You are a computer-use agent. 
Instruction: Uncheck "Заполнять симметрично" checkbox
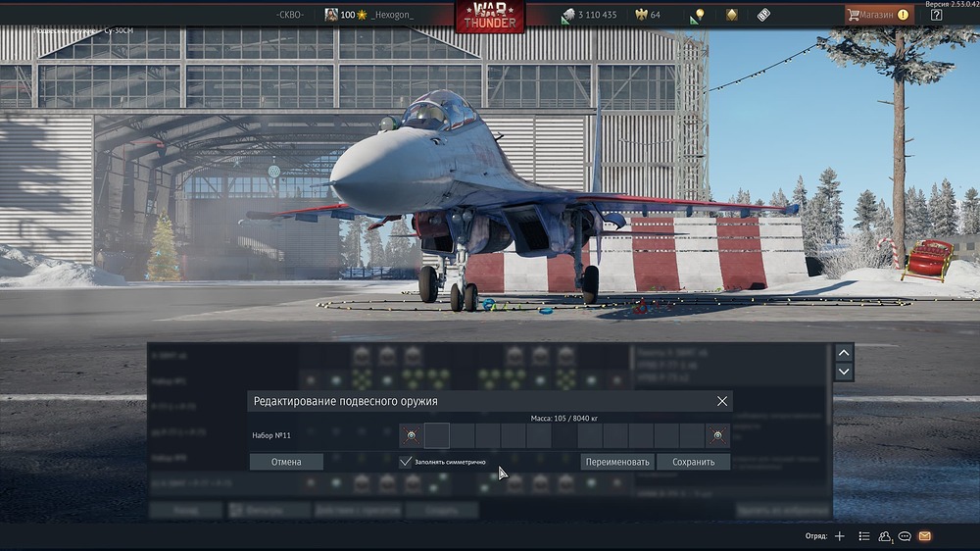click(406, 461)
